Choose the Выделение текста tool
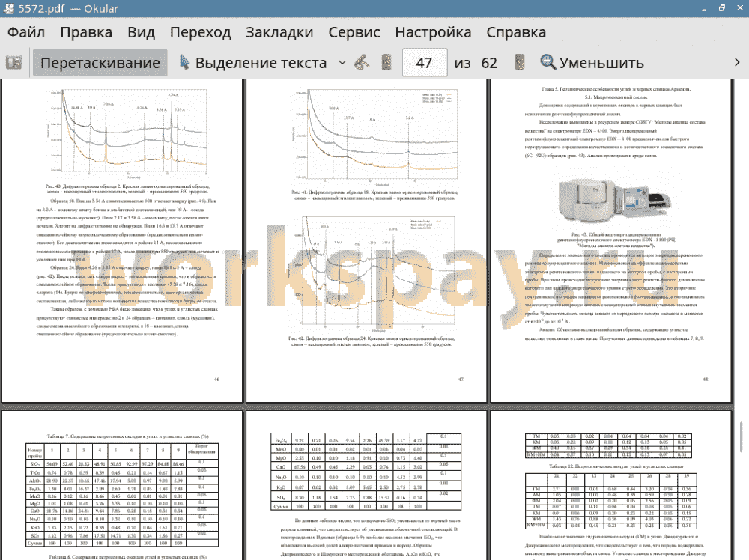This screenshot has height=560, width=749. pos(253,63)
